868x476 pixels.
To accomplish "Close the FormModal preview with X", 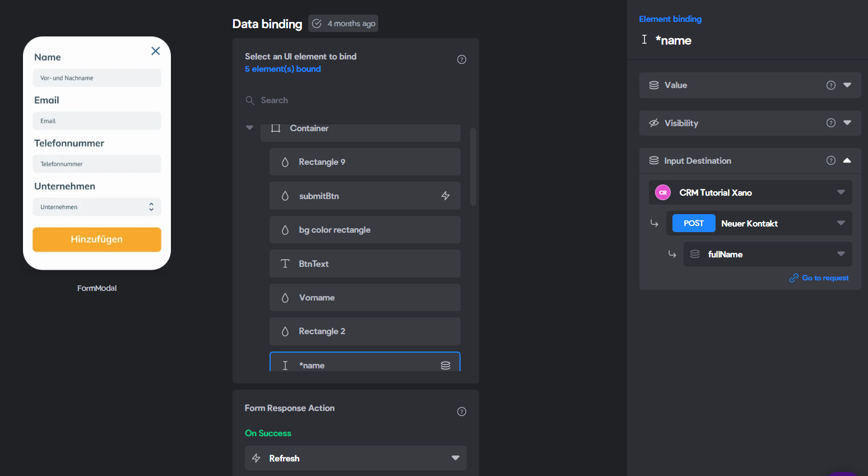I will (x=156, y=51).
